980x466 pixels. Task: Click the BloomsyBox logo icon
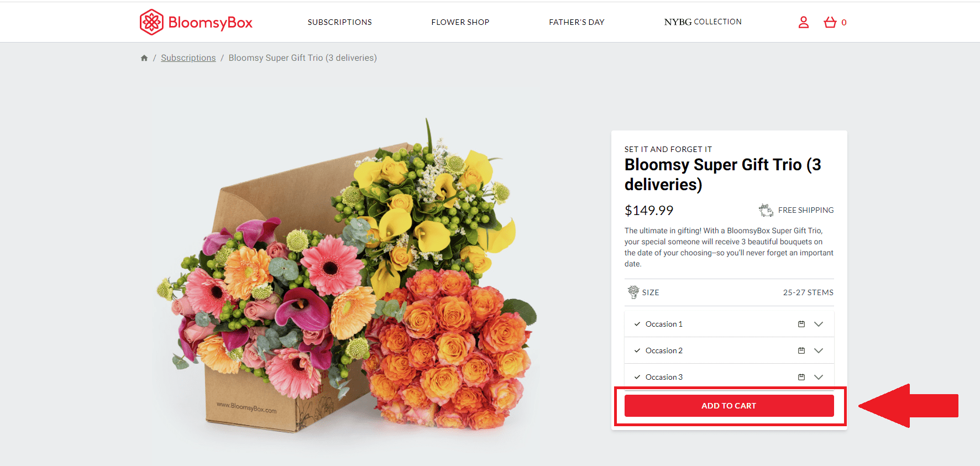(151, 22)
